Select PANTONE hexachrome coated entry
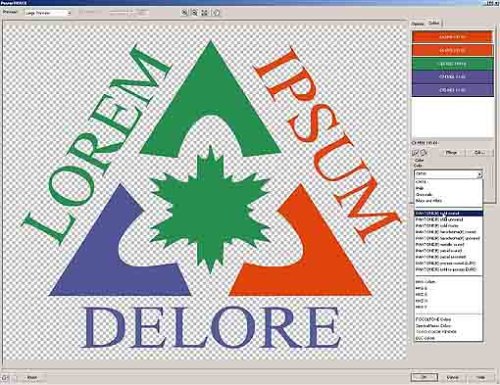This screenshot has width=500, height=385. (448, 232)
